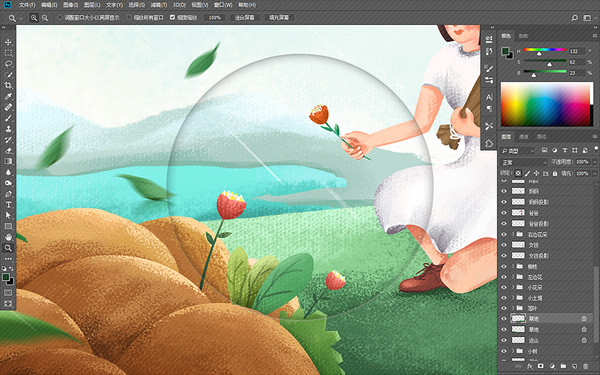This screenshot has height=375, width=600.
Task: Toggle visibility of 女孩投影 layer
Action: click(504, 255)
